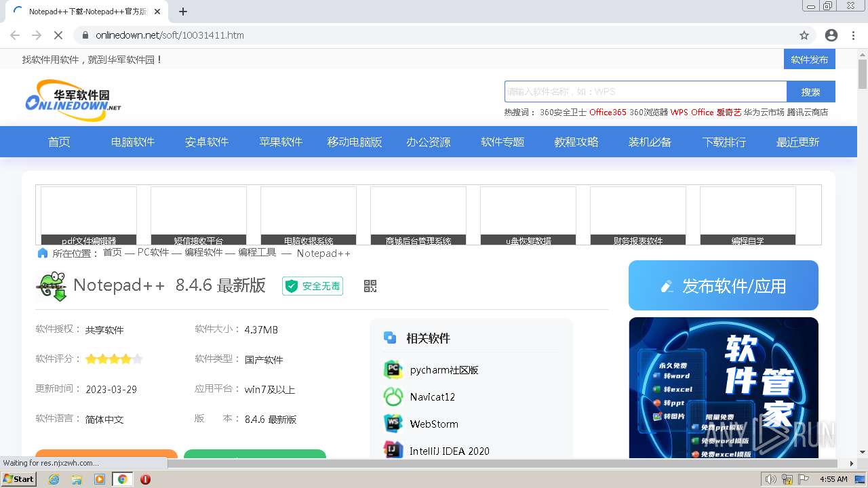
Task: Open the 首页 navigation menu item
Action: (59, 142)
